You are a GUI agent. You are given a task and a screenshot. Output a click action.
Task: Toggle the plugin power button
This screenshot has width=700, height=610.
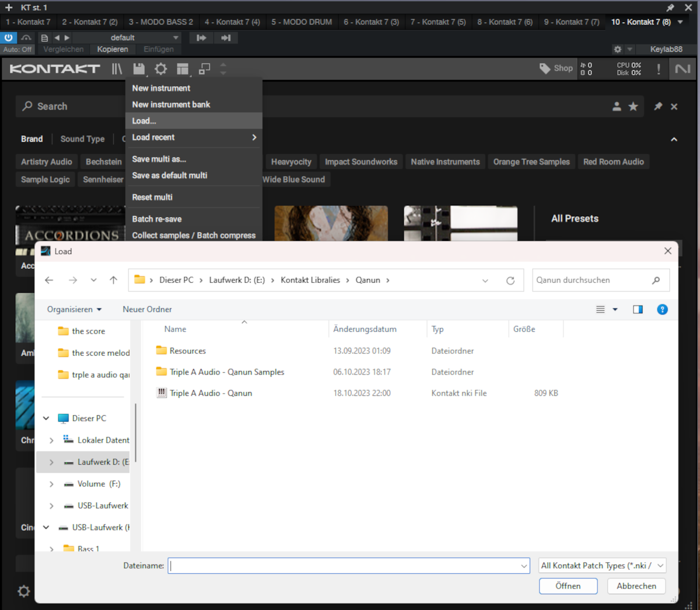[x=9, y=38]
